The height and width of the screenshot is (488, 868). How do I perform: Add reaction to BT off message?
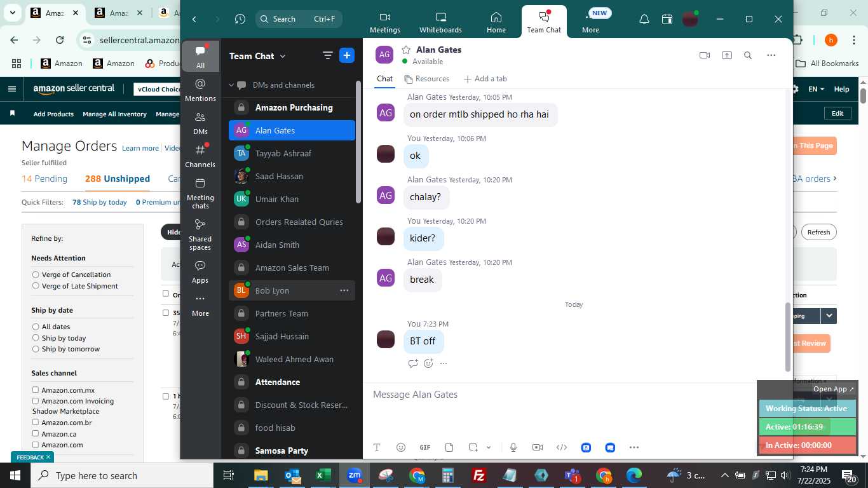coord(428,363)
